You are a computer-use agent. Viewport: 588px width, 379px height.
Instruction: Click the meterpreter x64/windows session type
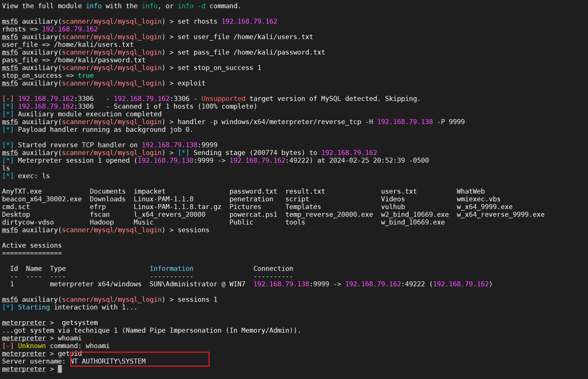pos(96,284)
